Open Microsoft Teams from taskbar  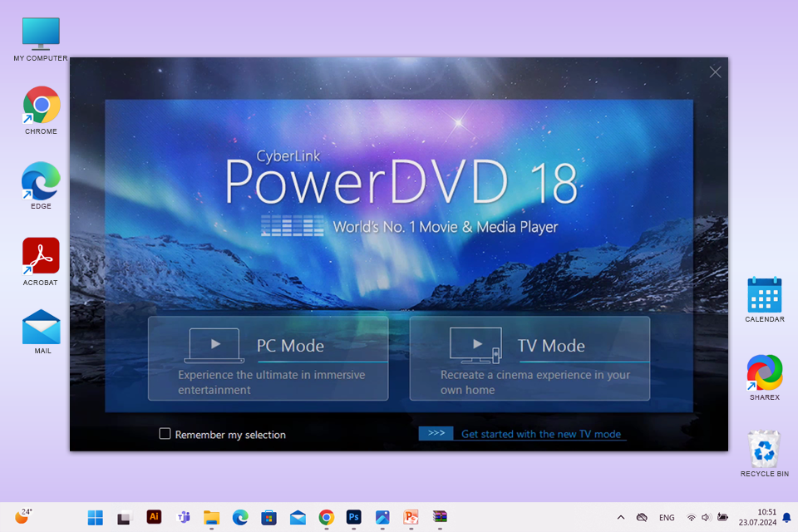pyautogui.click(x=183, y=518)
